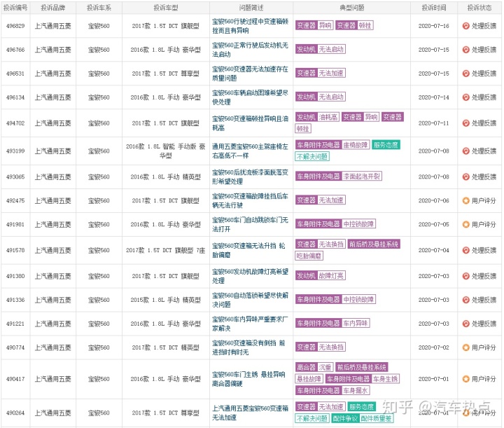Click the 典型问题 column header
This screenshot has height=428, width=504.
[x=352, y=8]
